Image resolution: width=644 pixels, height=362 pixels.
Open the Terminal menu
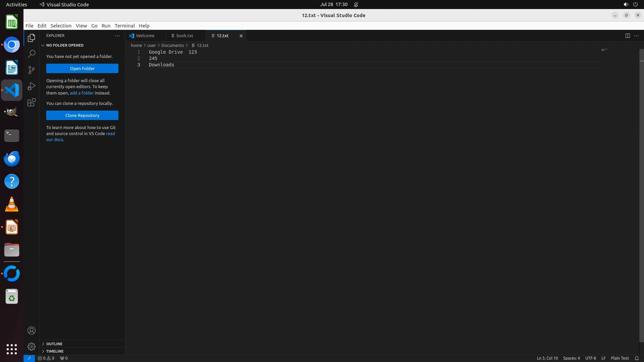[124, 26]
